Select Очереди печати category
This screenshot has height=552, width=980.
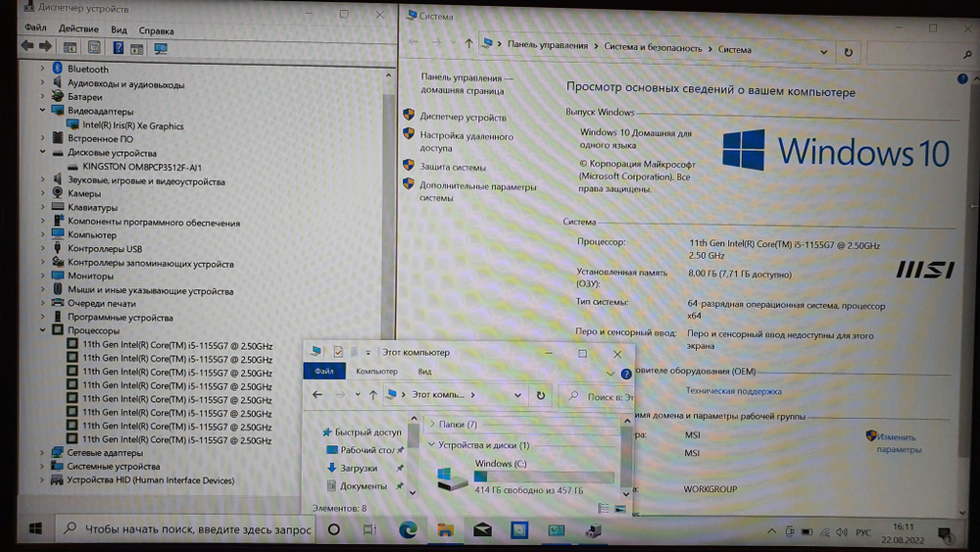pyautogui.click(x=101, y=303)
